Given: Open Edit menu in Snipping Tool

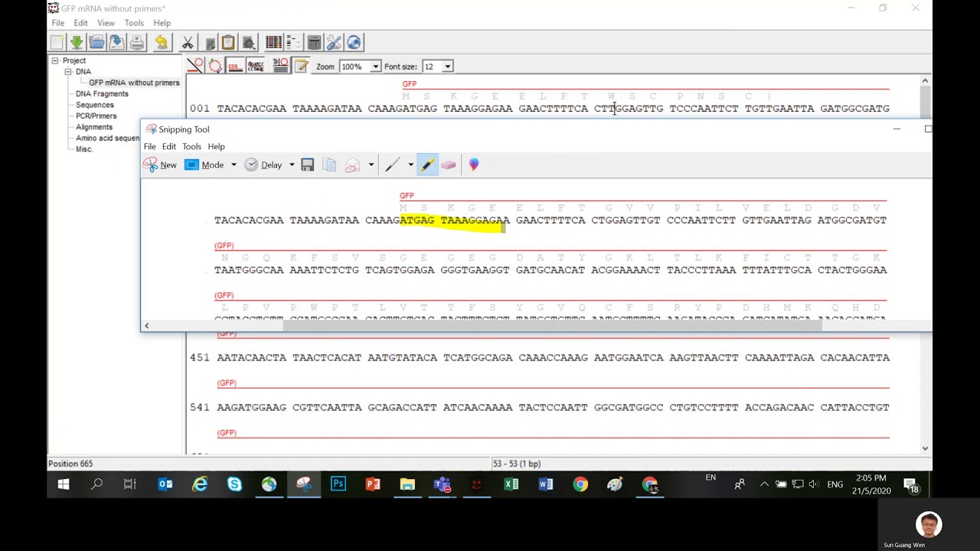Looking at the screenshot, I should pos(169,146).
